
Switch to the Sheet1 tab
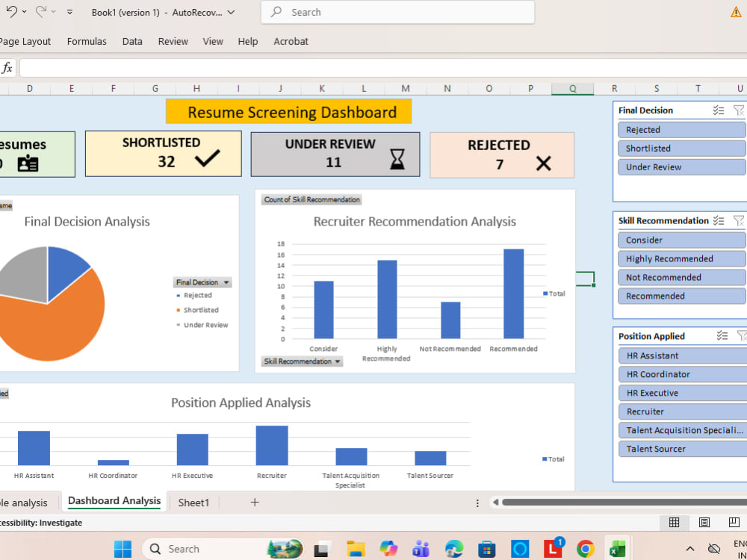coord(193,503)
